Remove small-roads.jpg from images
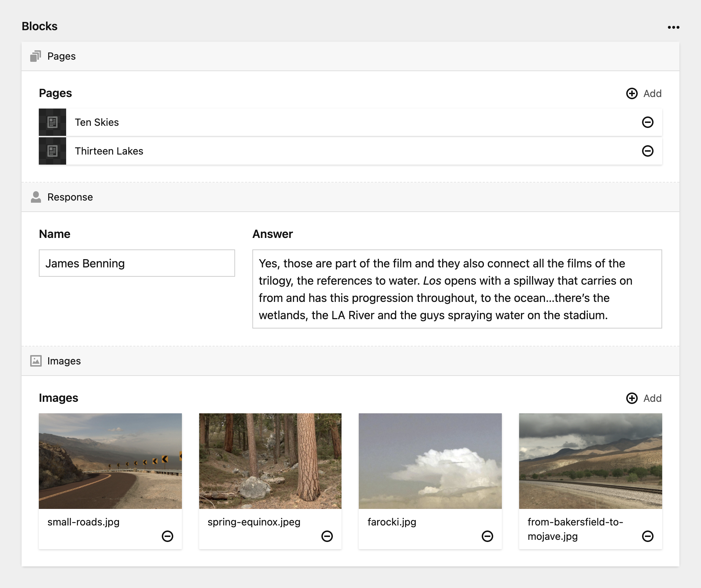The width and height of the screenshot is (701, 588). [x=167, y=536]
